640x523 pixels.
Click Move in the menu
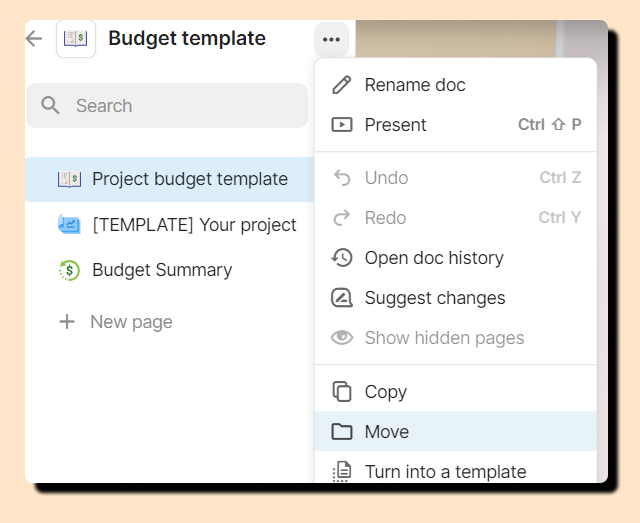386,432
